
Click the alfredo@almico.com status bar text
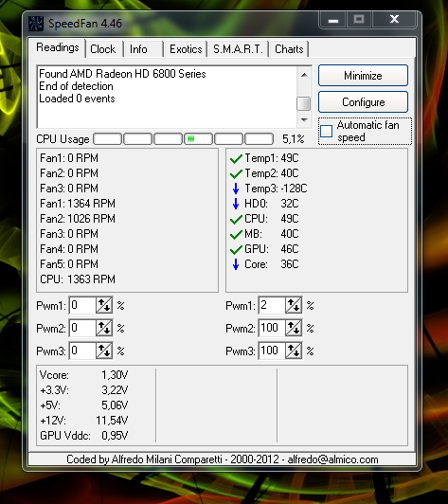coord(332,459)
